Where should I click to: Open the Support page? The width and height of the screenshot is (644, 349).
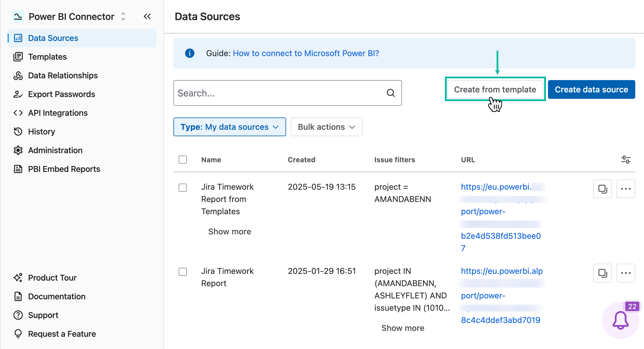coord(82,315)
